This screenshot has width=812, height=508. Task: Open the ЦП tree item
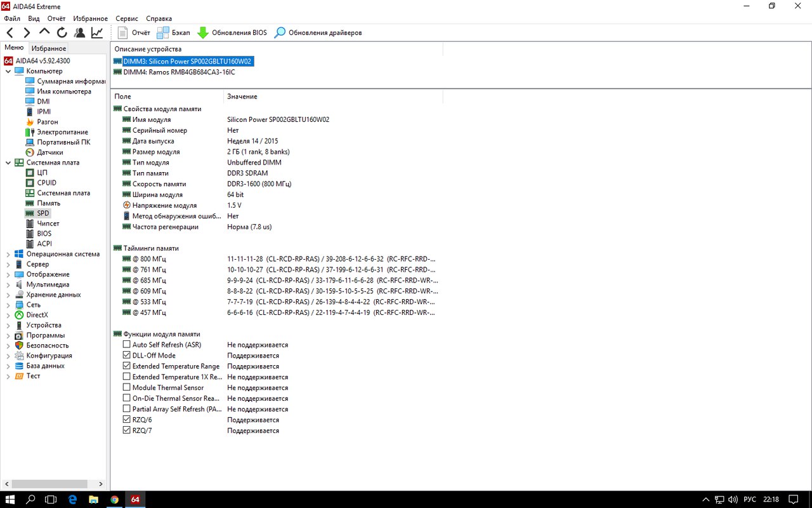[x=37, y=173]
